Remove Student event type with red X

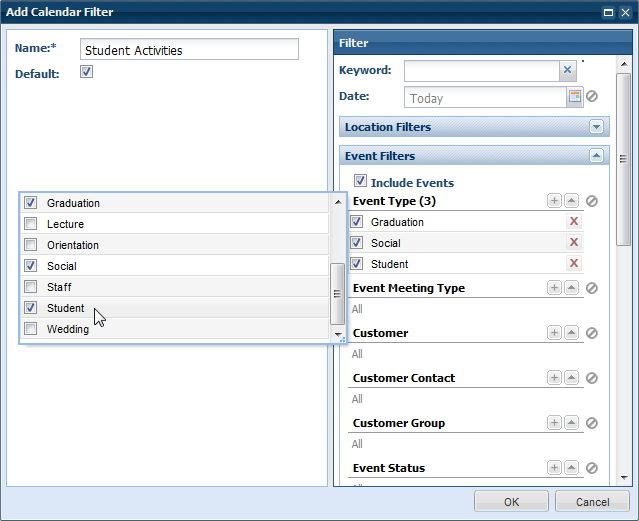point(574,264)
